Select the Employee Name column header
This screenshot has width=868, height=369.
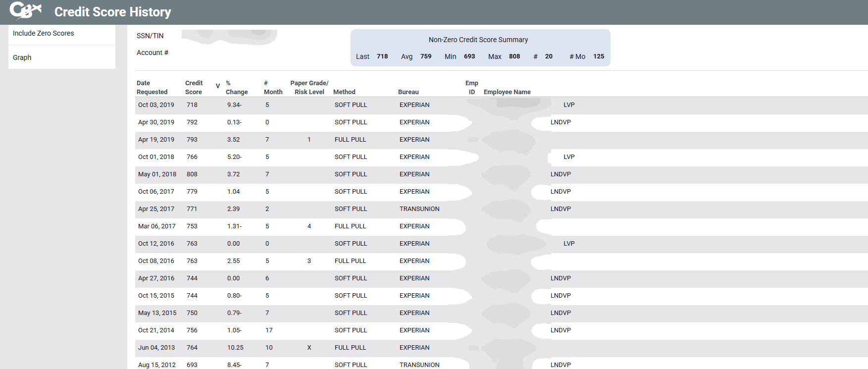coord(507,92)
